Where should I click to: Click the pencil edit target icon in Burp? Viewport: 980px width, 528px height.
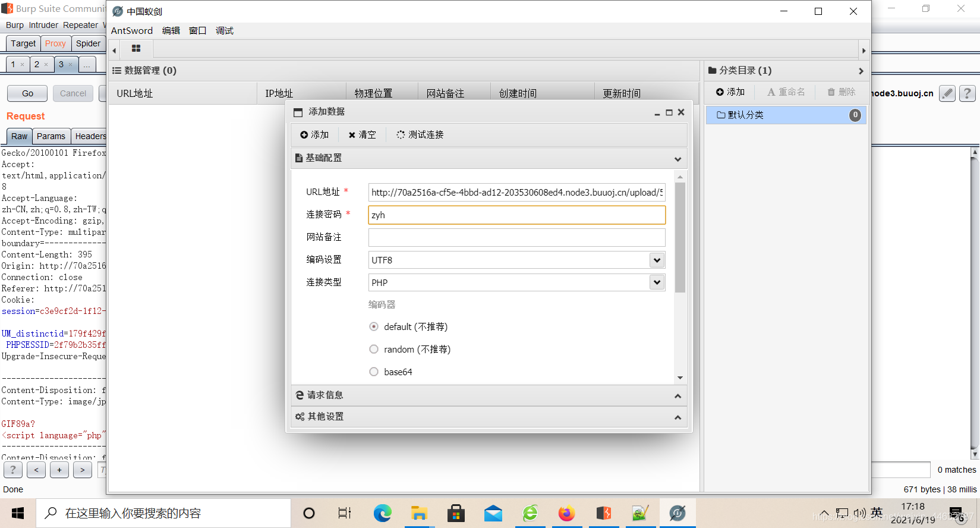947,93
